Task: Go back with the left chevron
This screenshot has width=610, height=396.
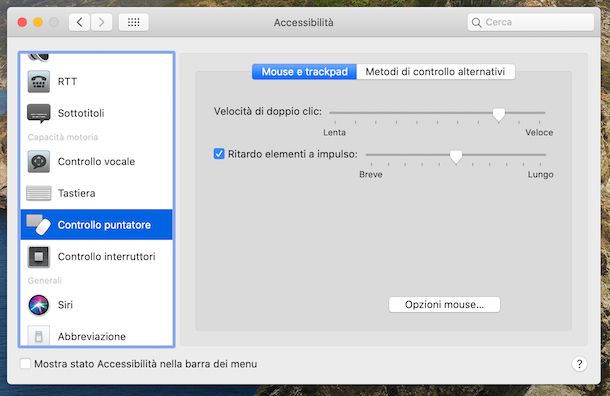Action: click(79, 22)
